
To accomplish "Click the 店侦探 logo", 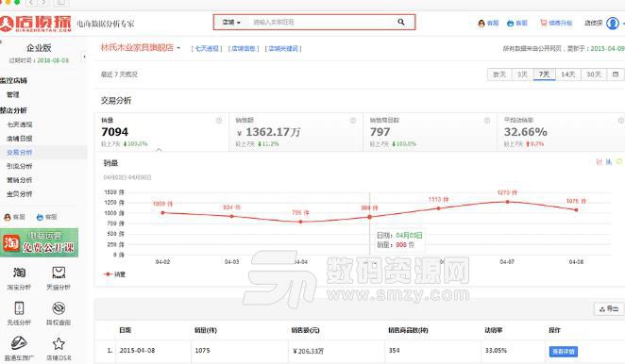I will click(36, 24).
